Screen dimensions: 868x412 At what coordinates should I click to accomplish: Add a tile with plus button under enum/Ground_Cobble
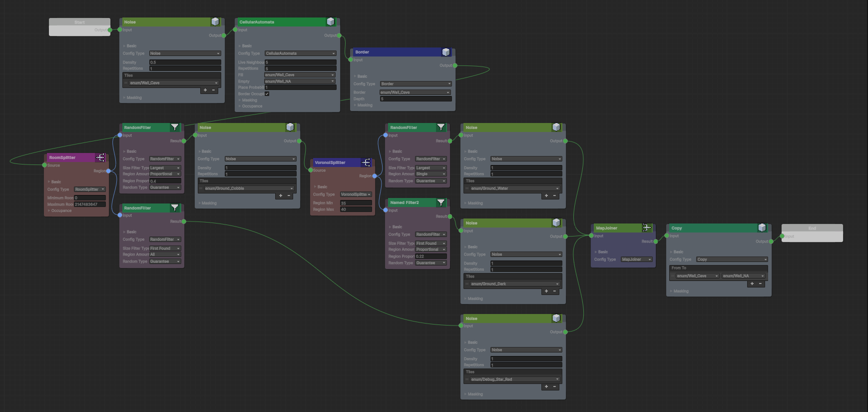point(281,195)
